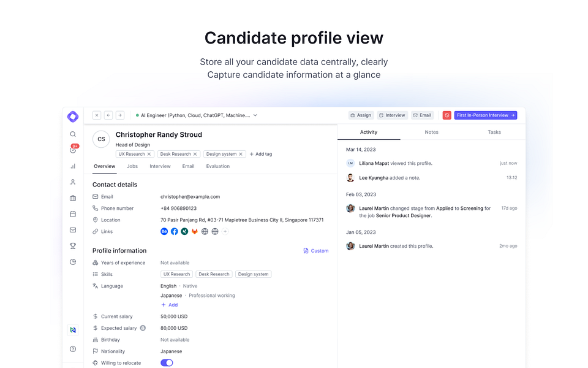Viewport: 588px width, 368px height.
Task: Open the calendar icon in the sidebar
Action: tap(73, 213)
